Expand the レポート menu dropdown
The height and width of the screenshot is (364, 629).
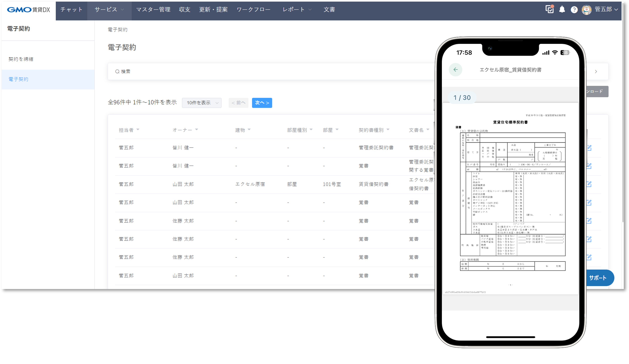(297, 10)
